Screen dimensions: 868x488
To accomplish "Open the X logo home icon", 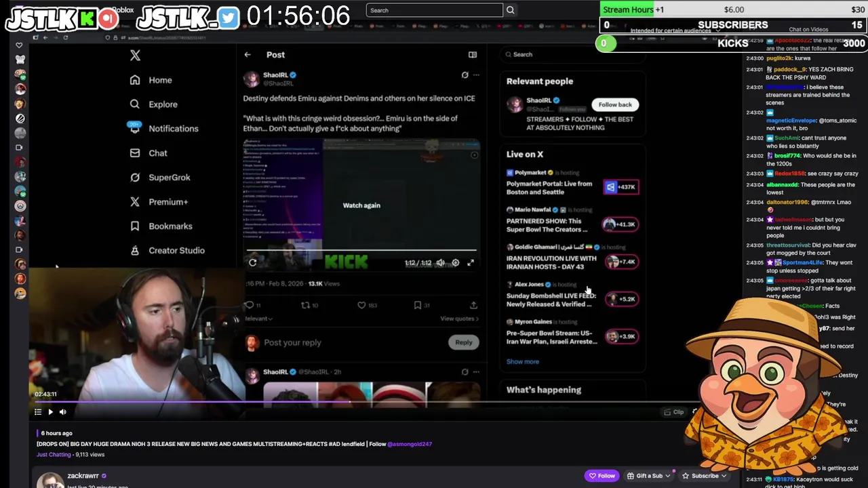I will (135, 56).
